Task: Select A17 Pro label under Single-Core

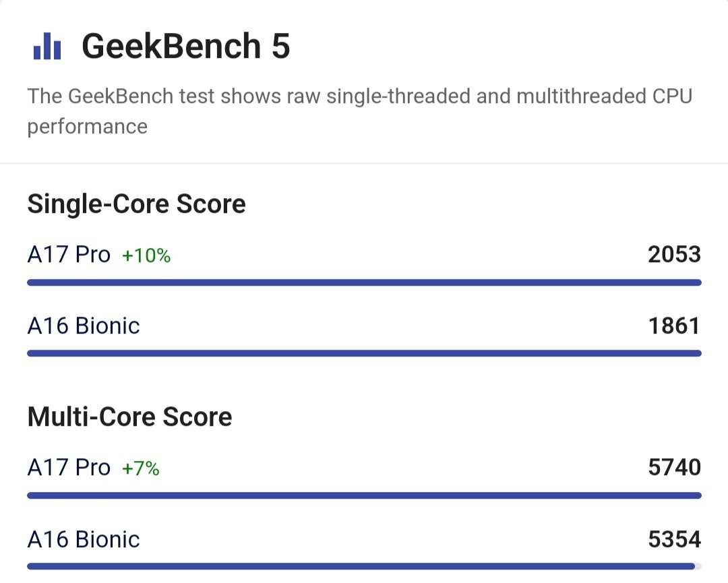Action: (69, 254)
